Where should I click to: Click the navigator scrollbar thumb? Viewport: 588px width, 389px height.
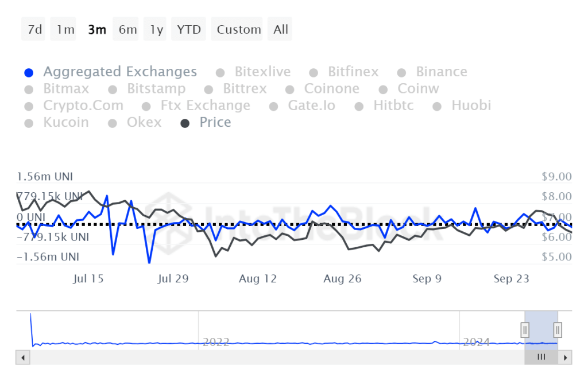tap(541, 357)
